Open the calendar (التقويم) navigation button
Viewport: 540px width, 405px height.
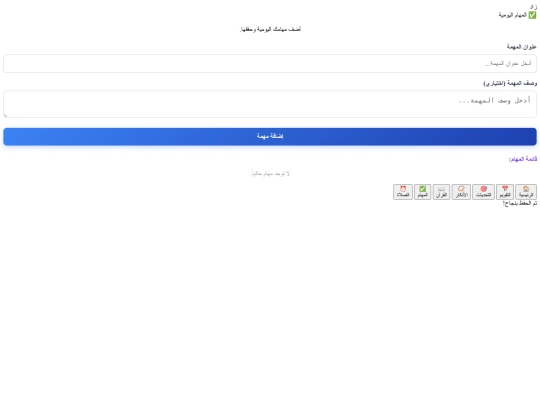(505, 192)
